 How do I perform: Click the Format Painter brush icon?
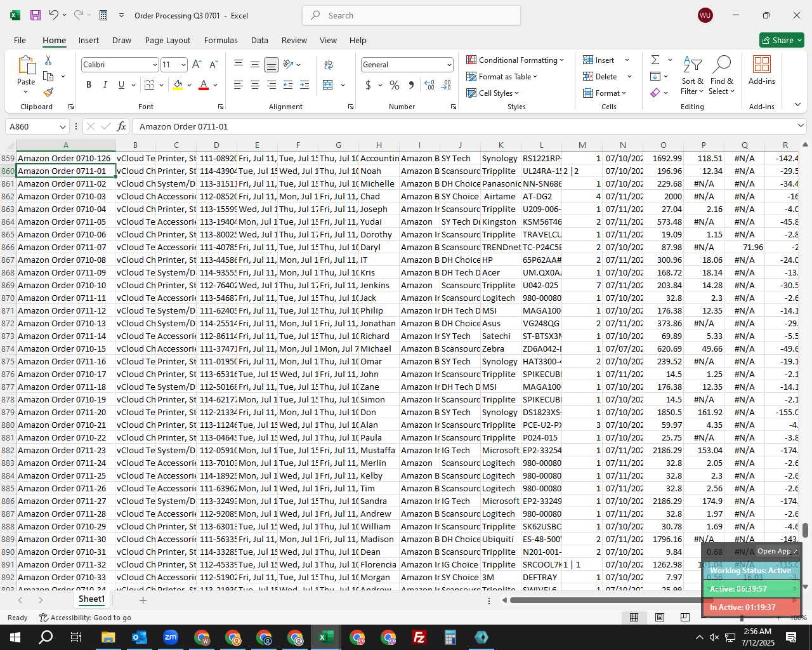pos(48,93)
